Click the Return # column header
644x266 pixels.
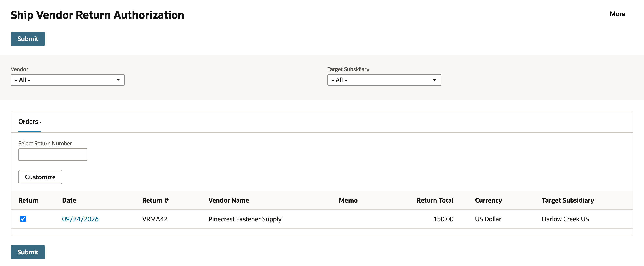click(x=155, y=200)
